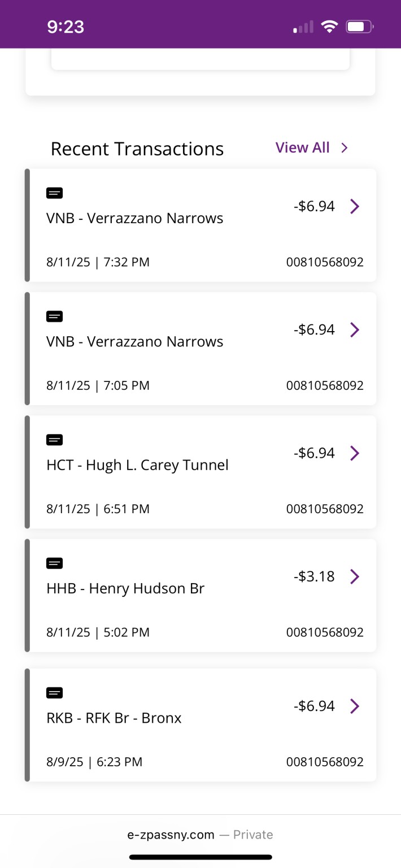Screen dimensions: 401x868
Task: Tap chevron beside View All
Action: (345, 147)
